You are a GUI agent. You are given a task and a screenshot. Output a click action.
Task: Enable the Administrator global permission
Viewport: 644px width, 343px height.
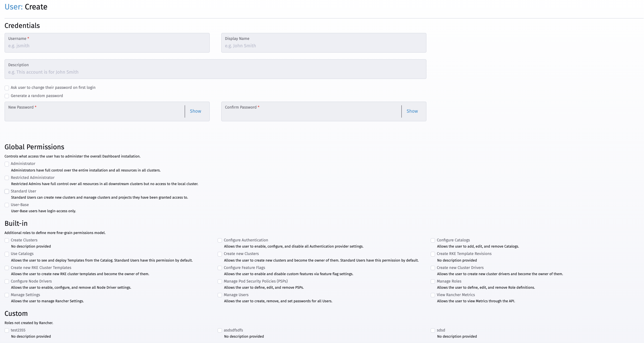7,164
